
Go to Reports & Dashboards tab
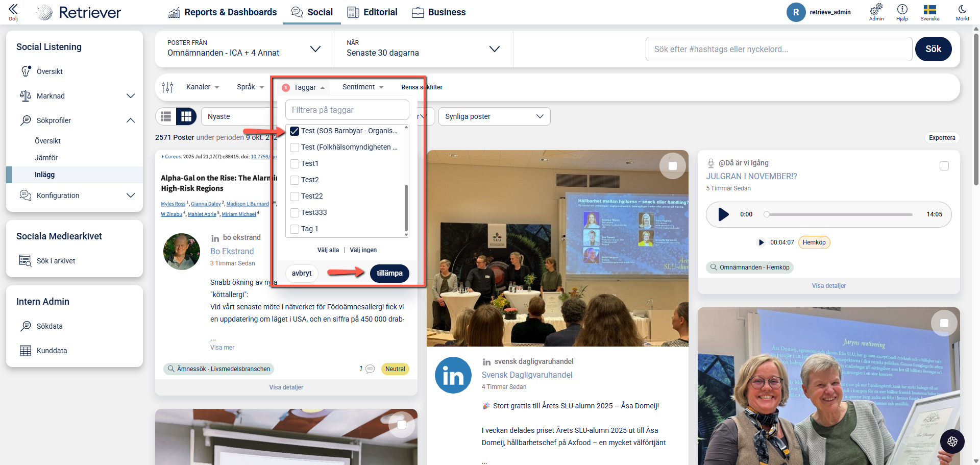(223, 12)
